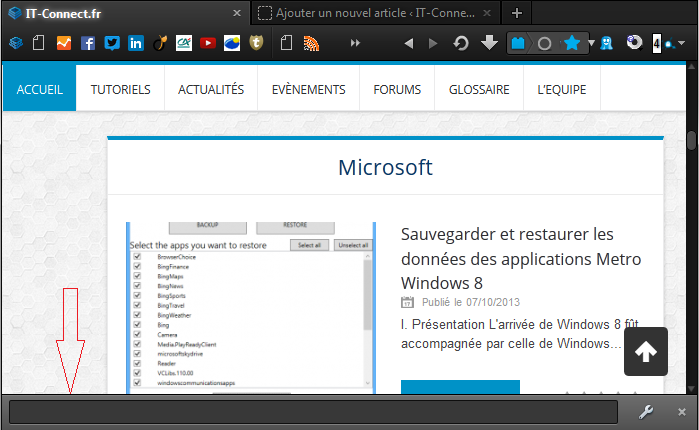Viewport: 699px width, 430px height.
Task: Open the Twitter bookmark icon
Action: click(x=112, y=43)
